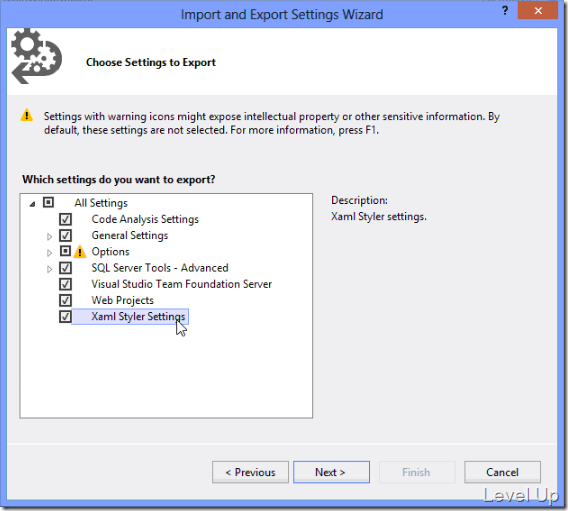The height and width of the screenshot is (511, 568).
Task: Go back with the Previous button
Action: [x=250, y=472]
